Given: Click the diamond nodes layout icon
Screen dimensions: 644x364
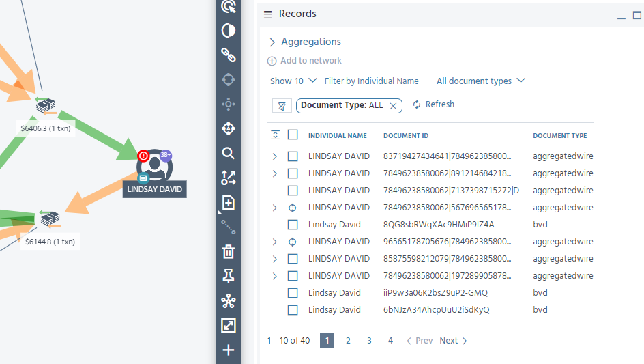Looking at the screenshot, I should (229, 79).
